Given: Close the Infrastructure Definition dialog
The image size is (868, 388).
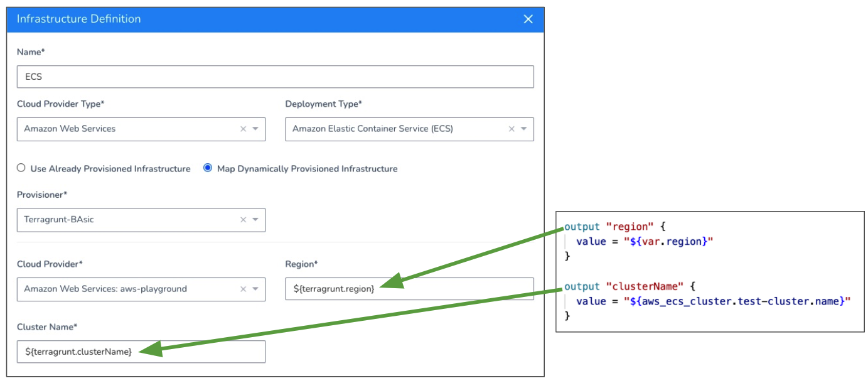Looking at the screenshot, I should tap(528, 19).
